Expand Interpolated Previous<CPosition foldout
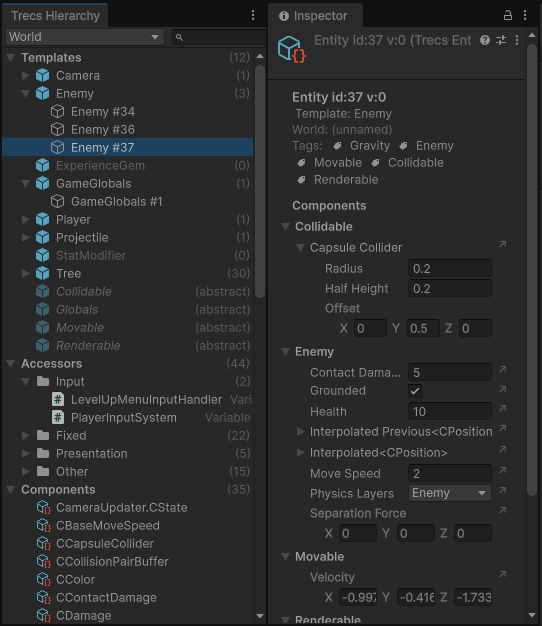 pos(301,431)
